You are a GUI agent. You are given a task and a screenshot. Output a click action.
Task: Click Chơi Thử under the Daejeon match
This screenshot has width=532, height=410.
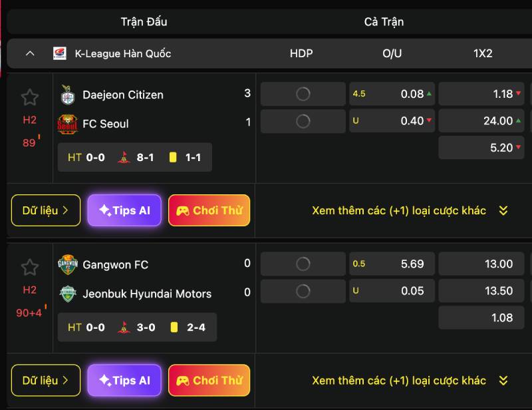point(209,210)
